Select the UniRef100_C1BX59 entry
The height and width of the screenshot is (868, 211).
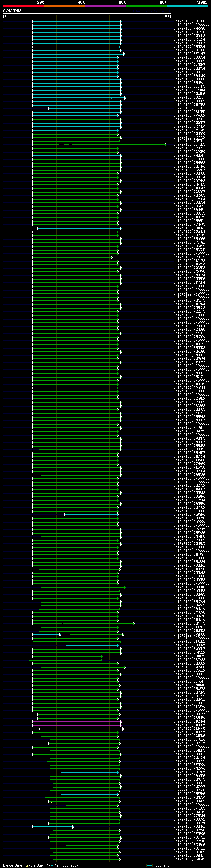tap(190, 486)
